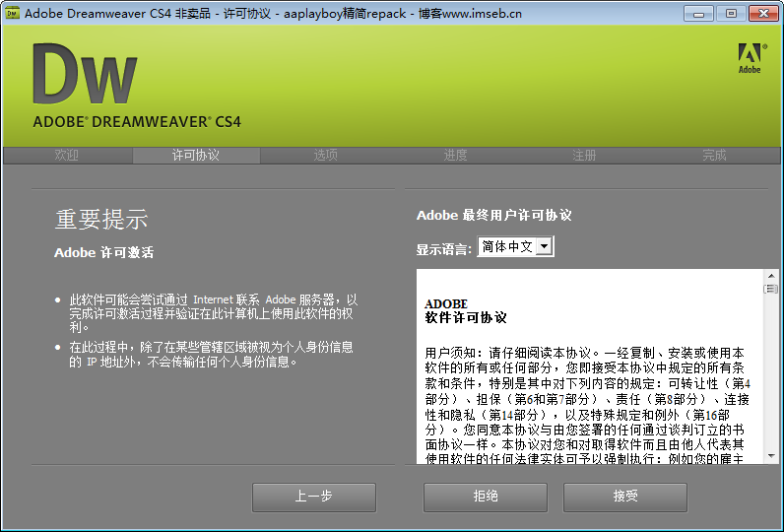Open the 进度 step tab
This screenshot has width=784, height=532.
tap(455, 155)
